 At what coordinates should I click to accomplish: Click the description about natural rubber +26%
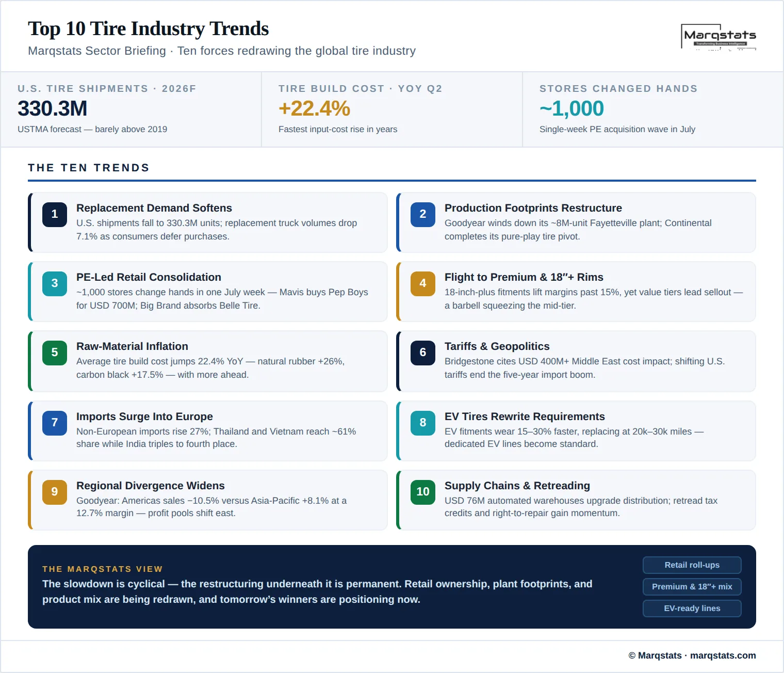(210, 368)
